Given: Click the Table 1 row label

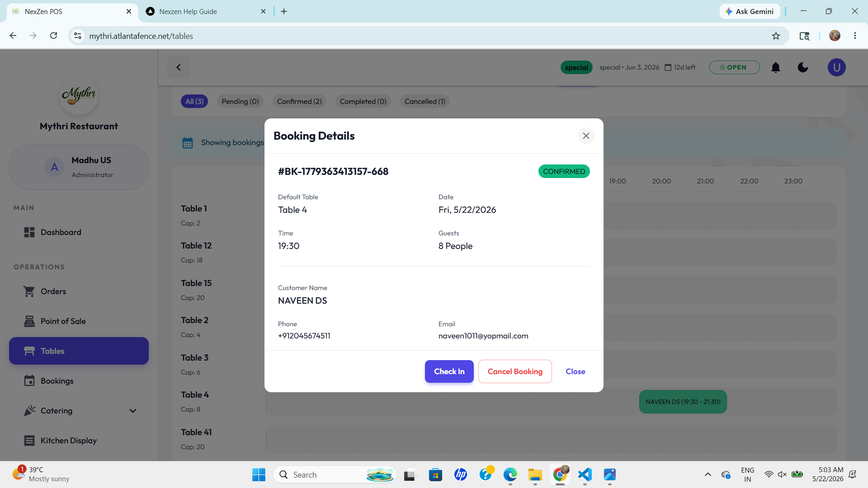Looking at the screenshot, I should [194, 208].
